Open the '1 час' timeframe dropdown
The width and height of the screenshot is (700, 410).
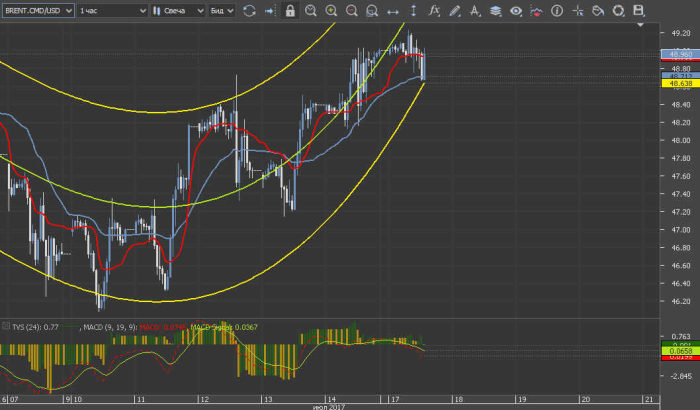pos(112,11)
